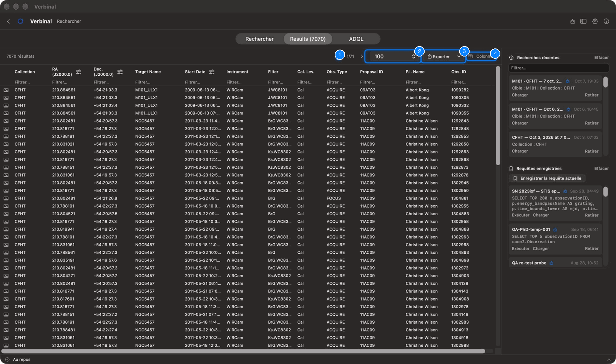Image resolution: width=616 pixels, height=364 pixels.
Task: Click Enregistrer la requête actuelle
Action: (x=547, y=178)
